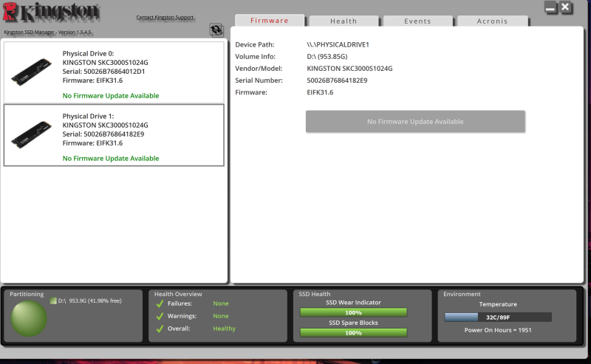Click the Physical Drive 1: heading text

point(88,116)
